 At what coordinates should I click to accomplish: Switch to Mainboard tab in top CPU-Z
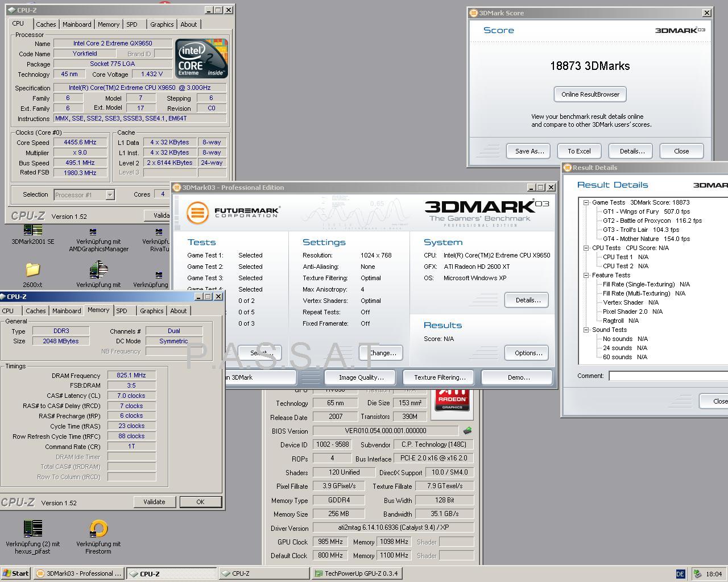tap(77, 24)
